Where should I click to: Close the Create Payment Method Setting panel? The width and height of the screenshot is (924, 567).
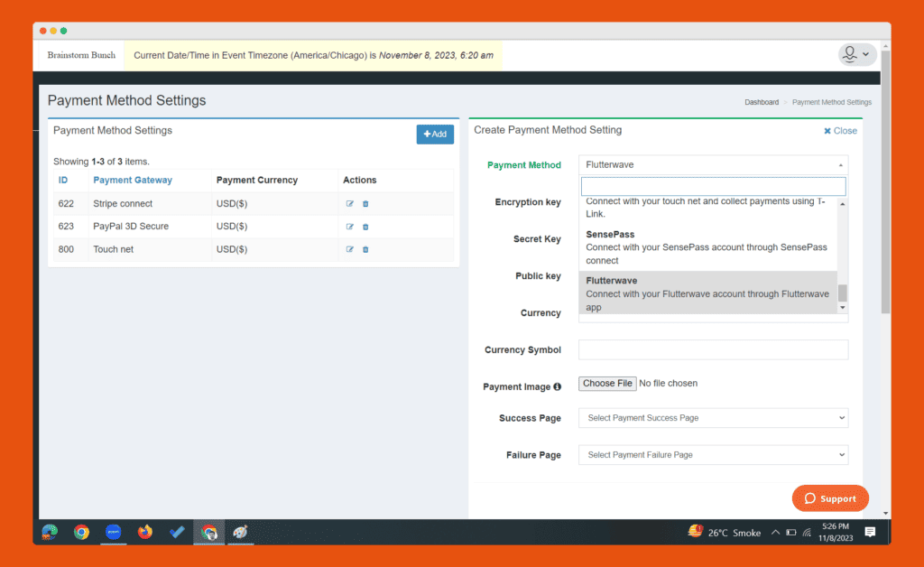click(x=840, y=131)
